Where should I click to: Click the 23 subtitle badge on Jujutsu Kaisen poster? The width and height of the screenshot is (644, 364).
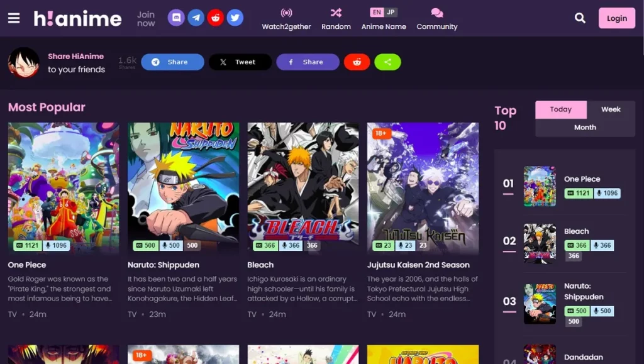(384, 245)
